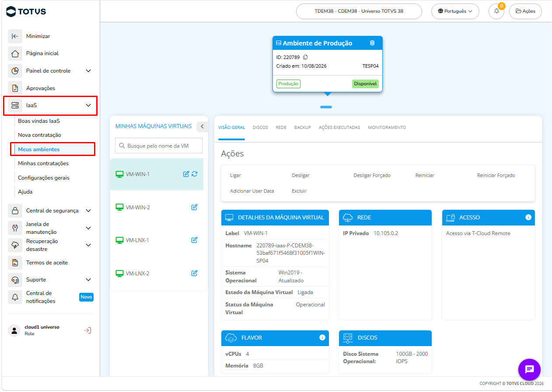Viewport: 552px width, 392px height.
Task: Click edit icon for VM-LNX-2
Action: click(195, 273)
